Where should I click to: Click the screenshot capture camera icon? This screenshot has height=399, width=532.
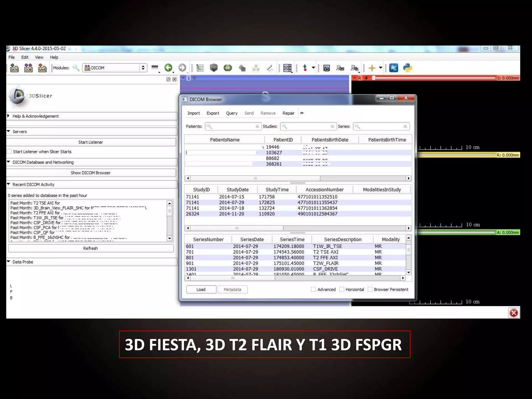[327, 68]
